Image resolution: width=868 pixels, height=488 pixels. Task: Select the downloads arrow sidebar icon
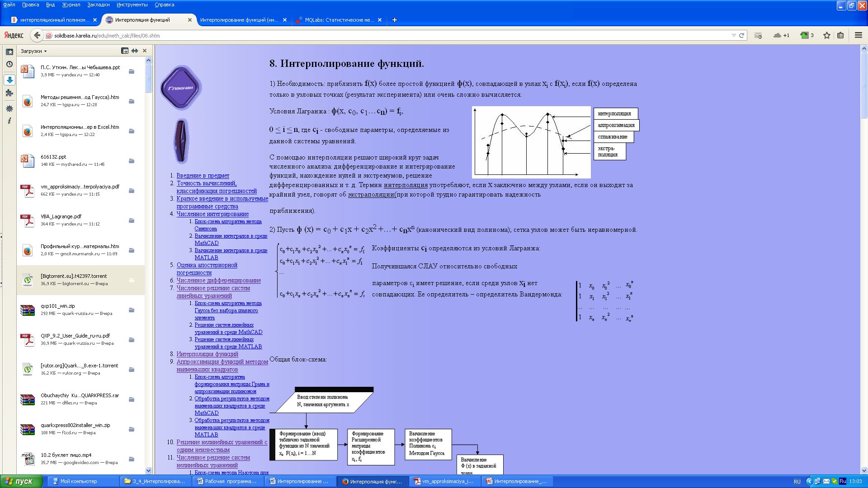coord(9,80)
